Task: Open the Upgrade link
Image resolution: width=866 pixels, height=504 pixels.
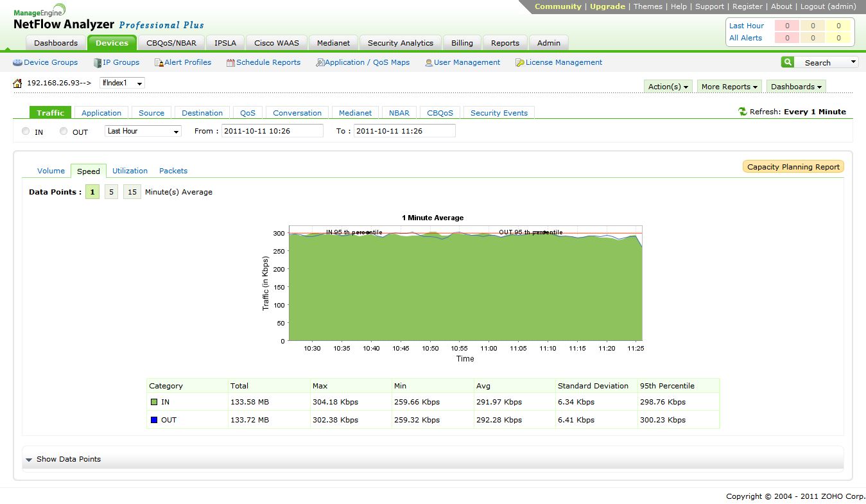Action: pos(607,6)
